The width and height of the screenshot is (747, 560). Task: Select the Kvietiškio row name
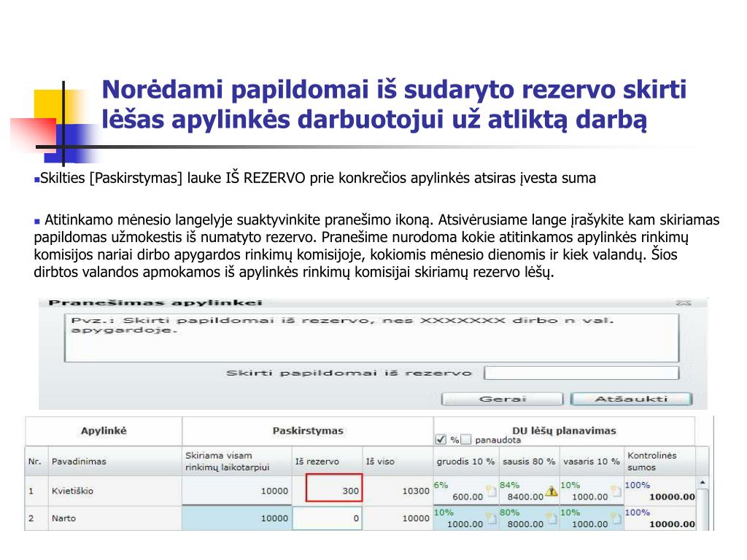coord(72,491)
